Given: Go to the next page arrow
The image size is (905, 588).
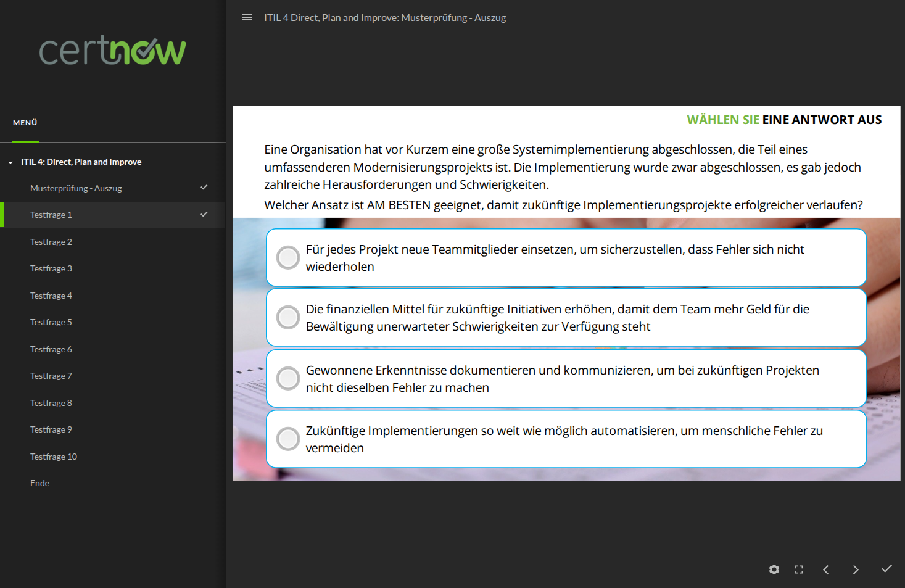Looking at the screenshot, I should pos(856,569).
